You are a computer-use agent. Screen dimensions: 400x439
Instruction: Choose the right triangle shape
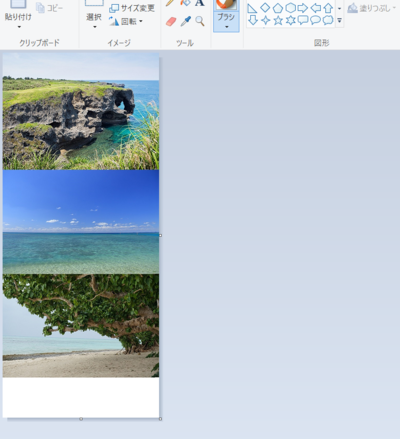[252, 8]
